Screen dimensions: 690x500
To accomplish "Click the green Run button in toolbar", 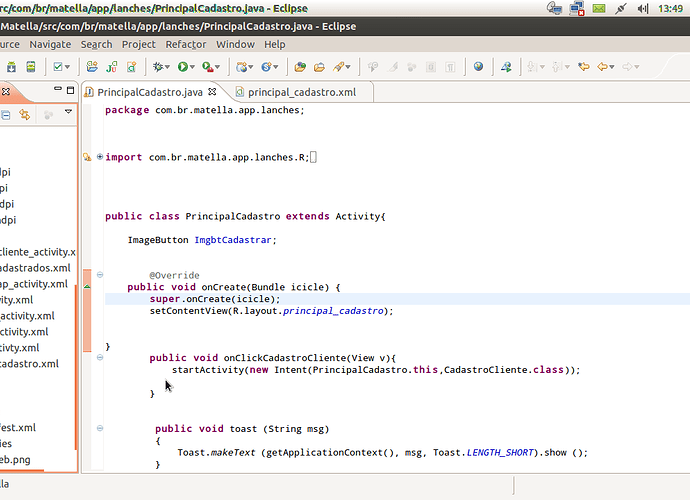I will [184, 67].
